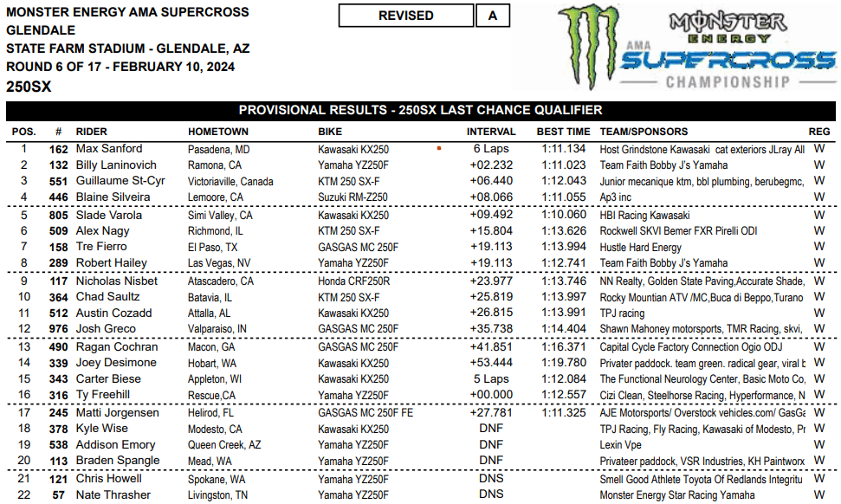Click the Provisional Results title bar

[420, 110]
